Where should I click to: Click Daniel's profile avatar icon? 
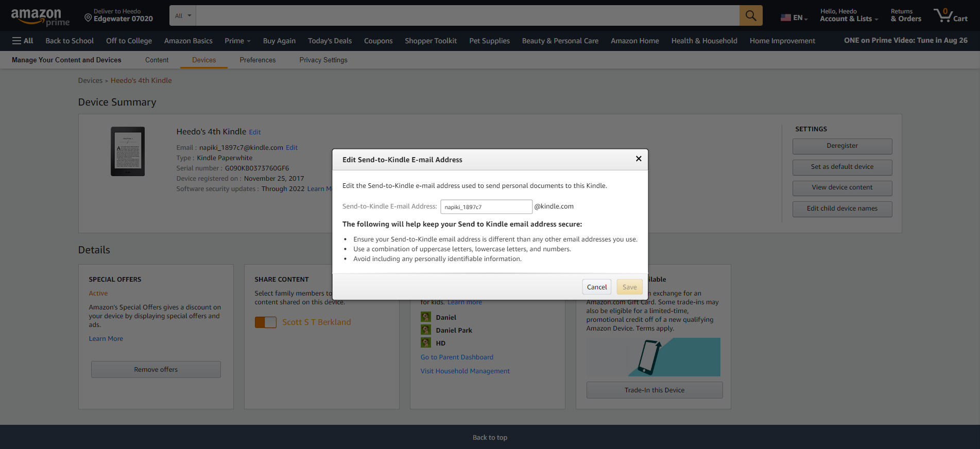(x=426, y=317)
